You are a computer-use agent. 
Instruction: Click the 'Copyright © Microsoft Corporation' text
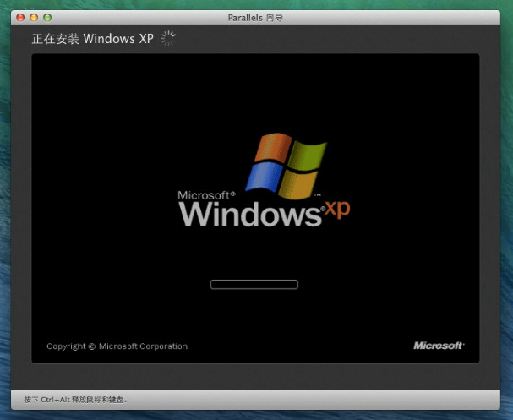point(117,346)
